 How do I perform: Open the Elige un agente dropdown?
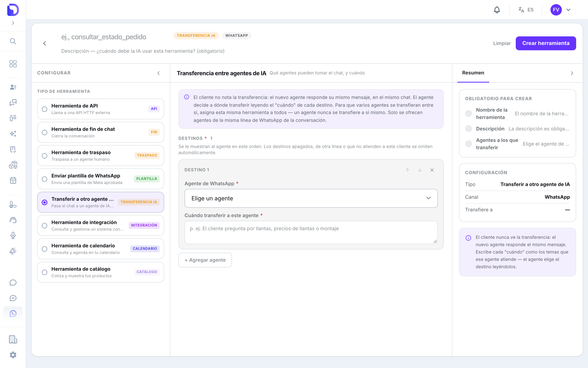[x=311, y=198]
